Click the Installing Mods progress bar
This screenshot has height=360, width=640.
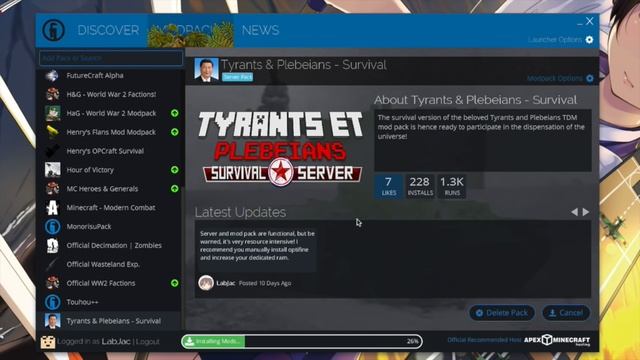click(302, 341)
